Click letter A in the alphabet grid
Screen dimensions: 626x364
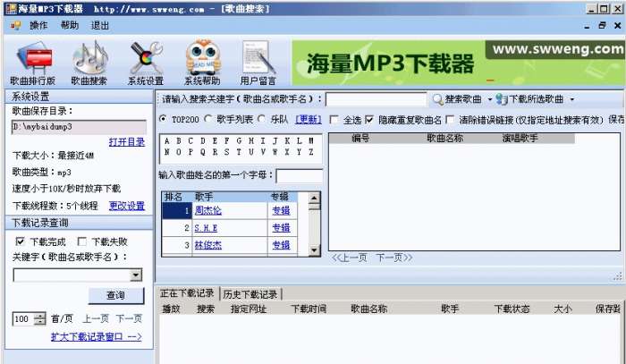pos(167,141)
